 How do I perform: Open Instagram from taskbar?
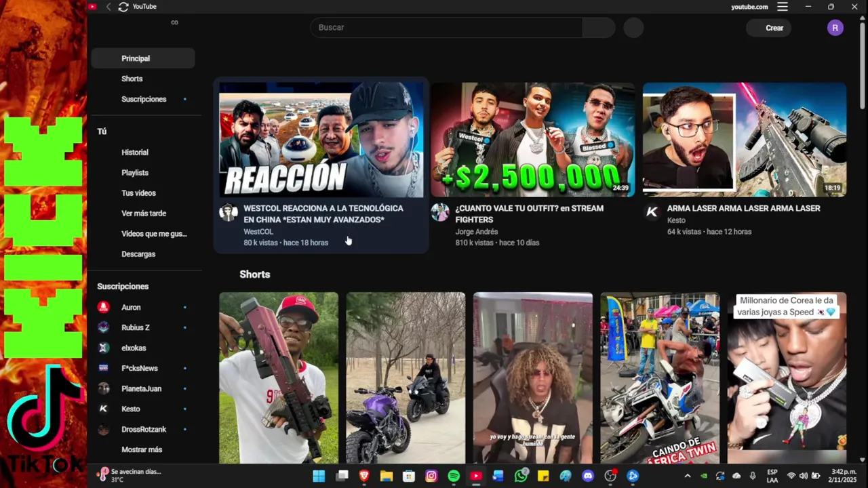[x=431, y=476]
